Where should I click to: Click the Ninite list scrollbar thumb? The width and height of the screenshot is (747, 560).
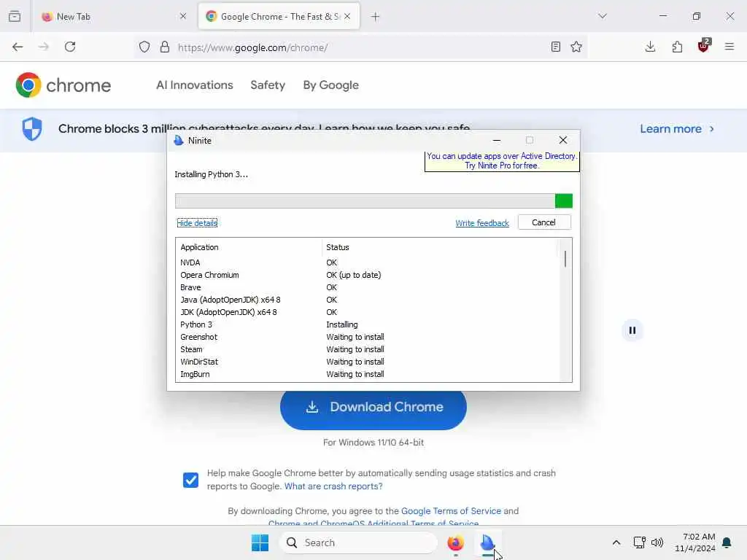[565, 259]
